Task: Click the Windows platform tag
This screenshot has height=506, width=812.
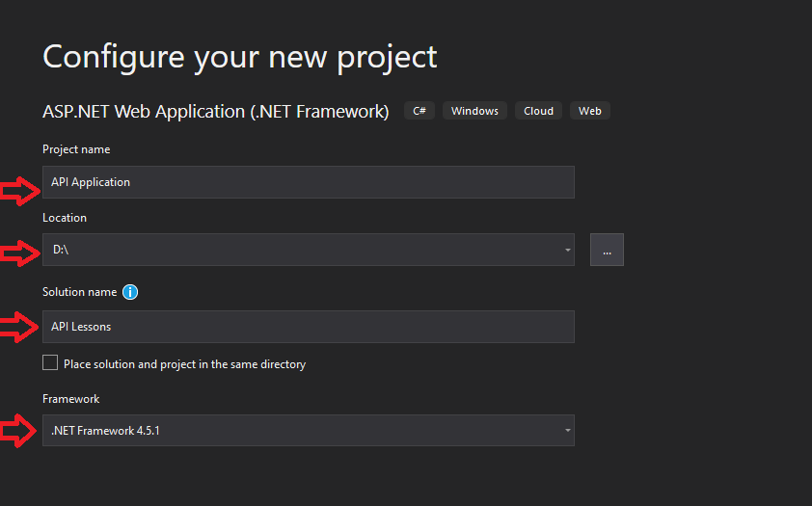Action: (474, 111)
